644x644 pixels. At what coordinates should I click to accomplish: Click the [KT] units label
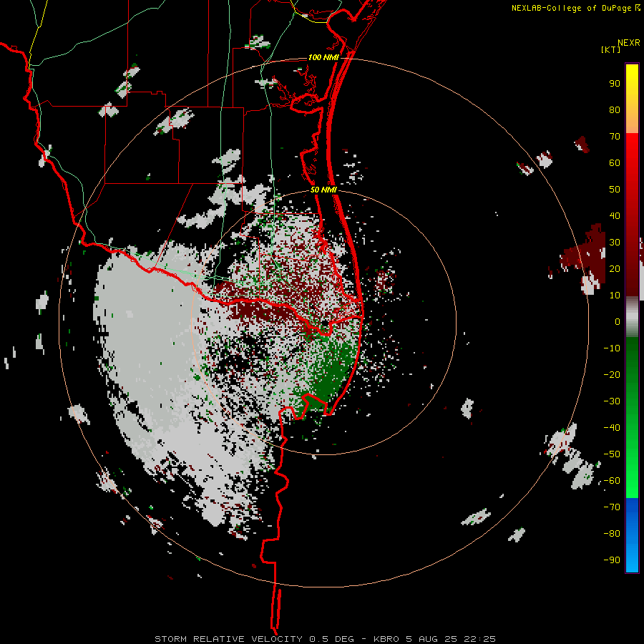pos(610,49)
